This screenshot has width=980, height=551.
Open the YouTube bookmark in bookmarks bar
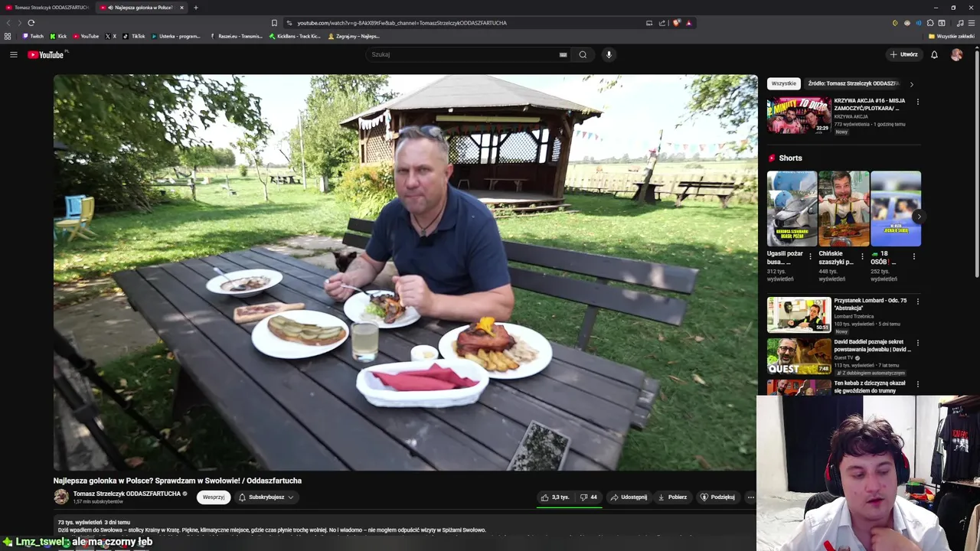(x=87, y=36)
